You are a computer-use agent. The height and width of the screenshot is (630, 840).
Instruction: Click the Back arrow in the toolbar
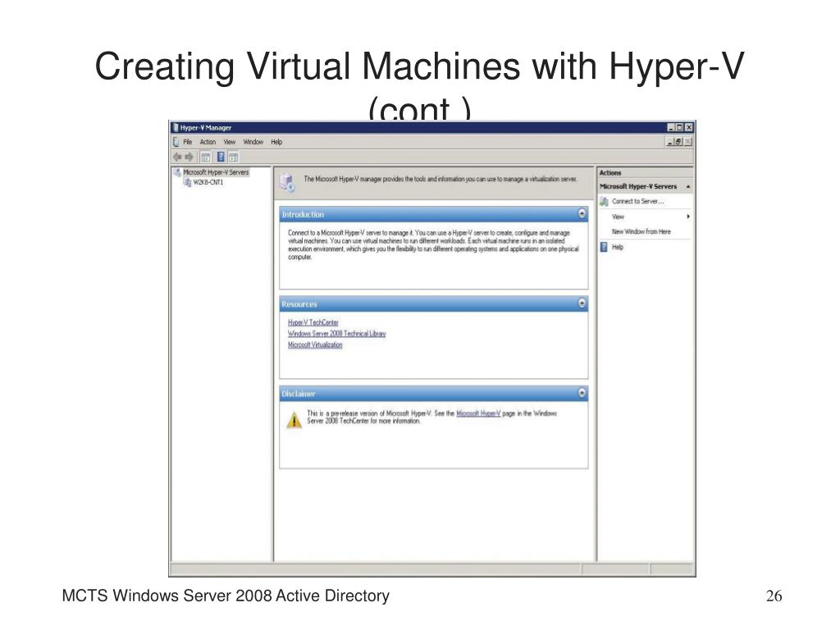tap(177, 157)
